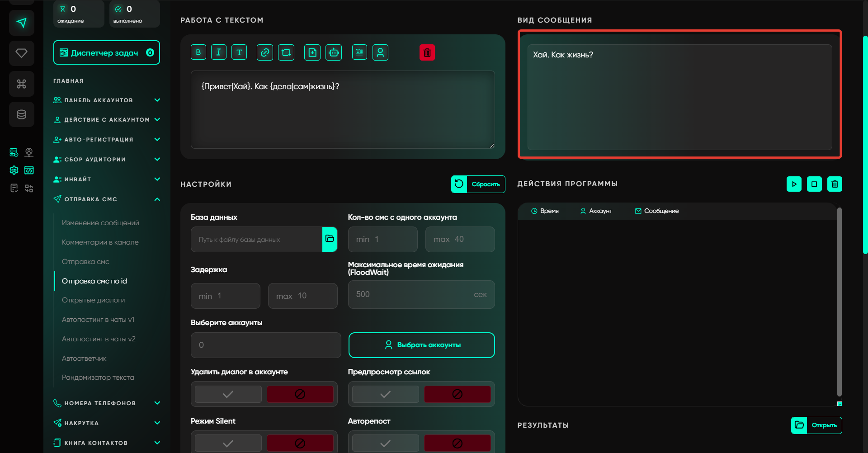Click the FloodWait time input field
868x453 pixels.
(x=411, y=295)
